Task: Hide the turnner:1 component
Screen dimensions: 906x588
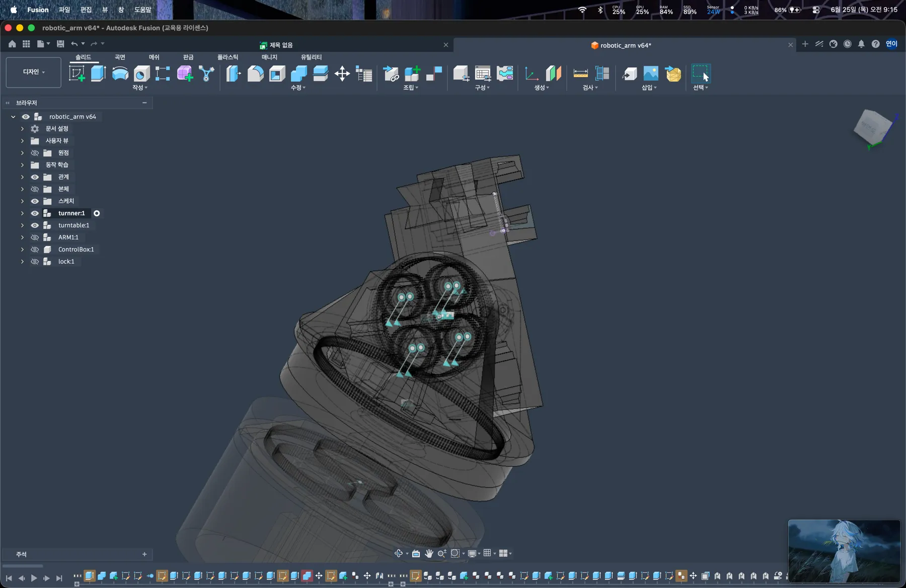Action: pos(35,213)
